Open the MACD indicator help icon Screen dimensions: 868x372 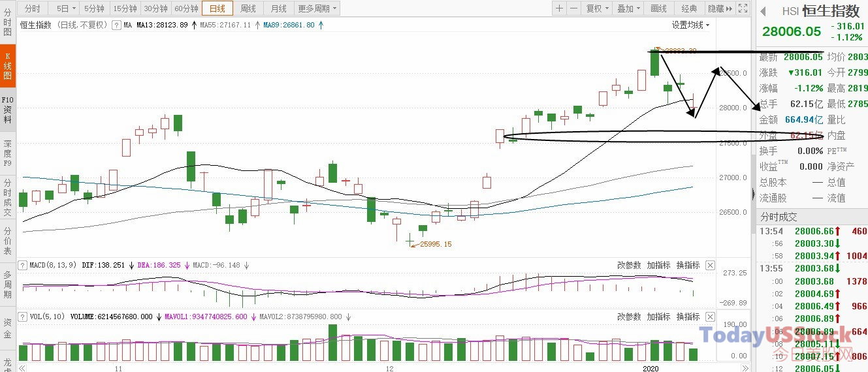pos(23,266)
